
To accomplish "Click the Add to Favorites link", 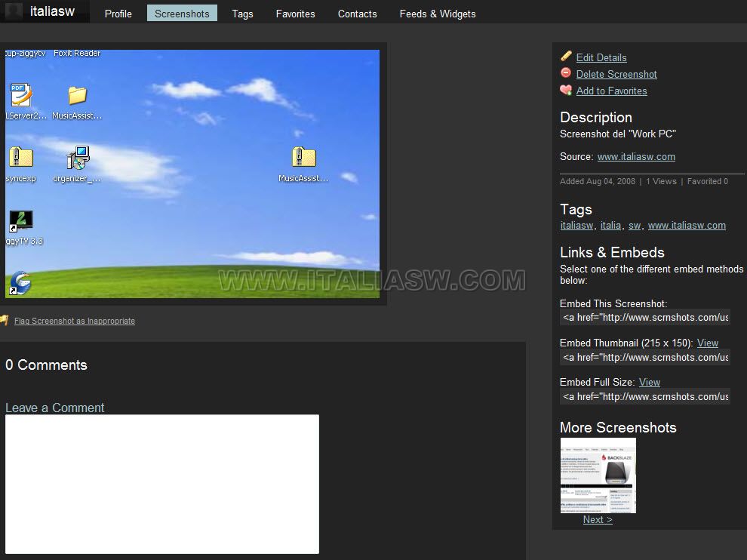I will tap(612, 91).
